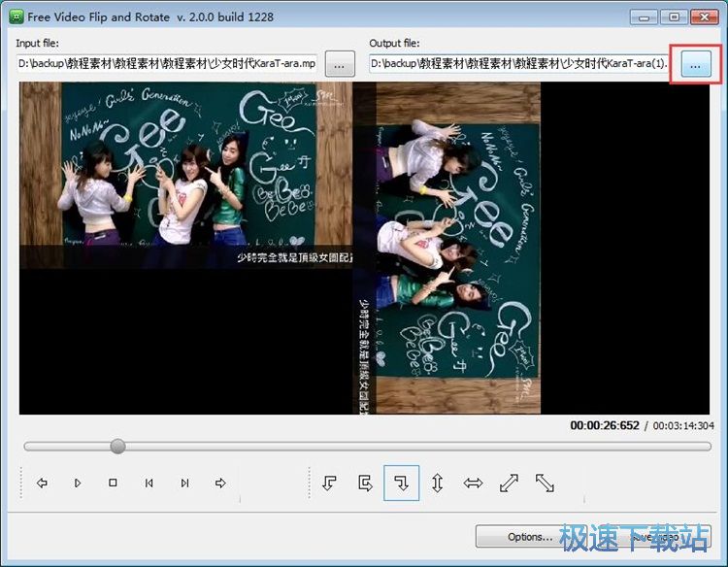
Task: Flip along the top-left to bottom-right diagonal
Action: pyautogui.click(x=545, y=483)
